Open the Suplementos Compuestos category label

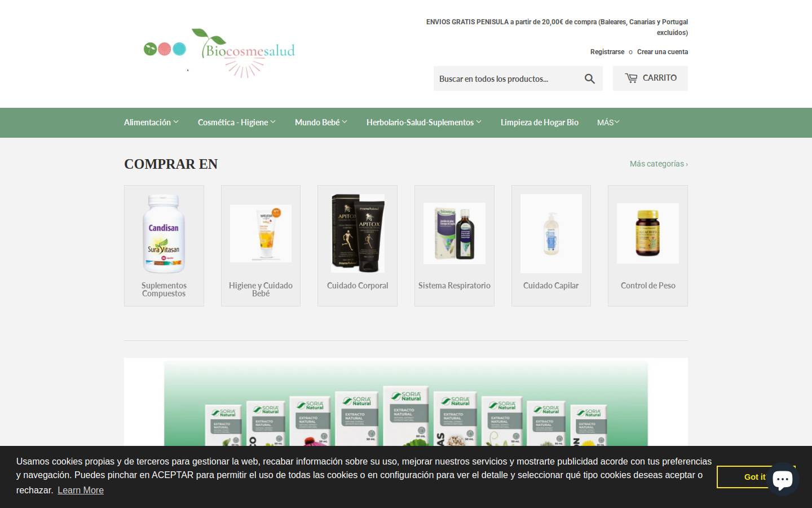pyautogui.click(x=164, y=290)
